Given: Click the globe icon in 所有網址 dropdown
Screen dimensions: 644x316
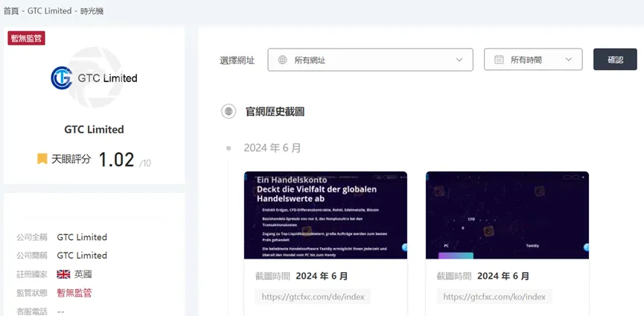Looking at the screenshot, I should coord(283,60).
